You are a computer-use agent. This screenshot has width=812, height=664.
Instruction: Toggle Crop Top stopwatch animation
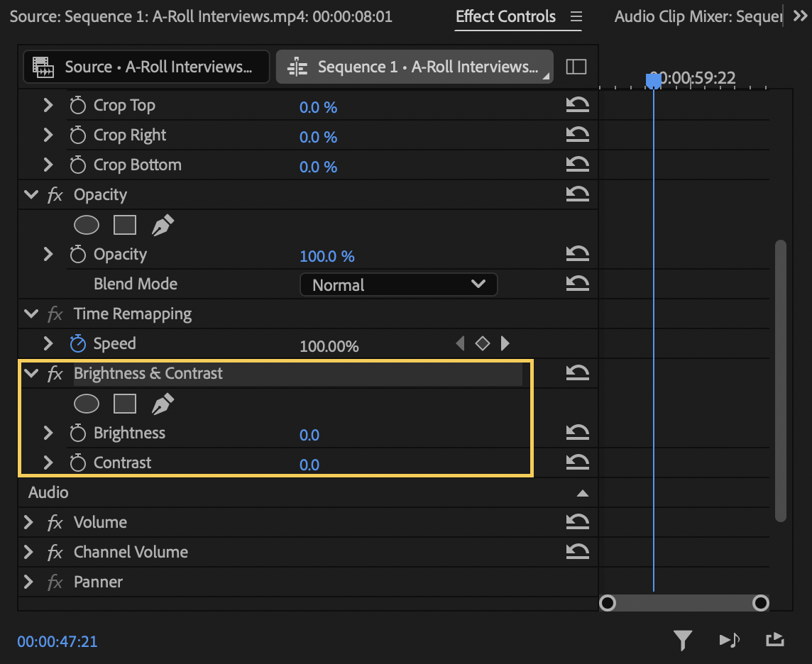[77, 105]
